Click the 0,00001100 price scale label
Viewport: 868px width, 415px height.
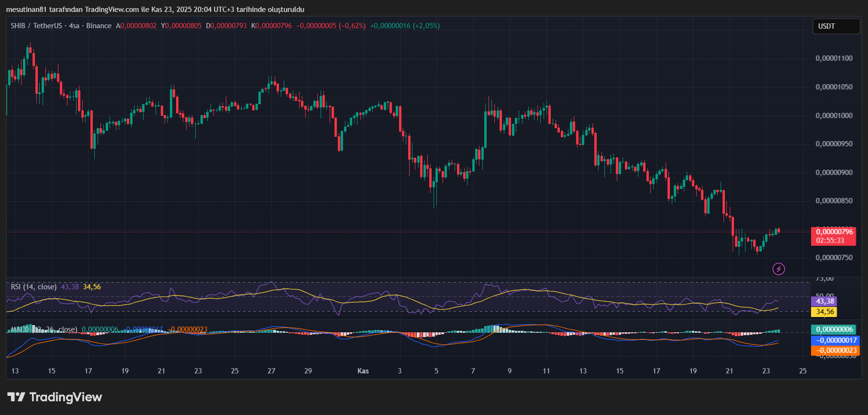coord(834,58)
